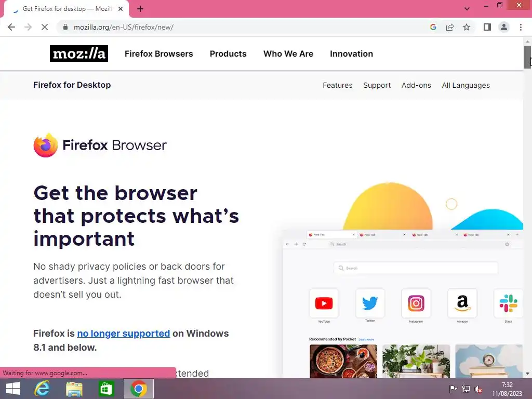532x399 pixels.
Task: Open File Explorer from the taskbar
Action: [74, 389]
